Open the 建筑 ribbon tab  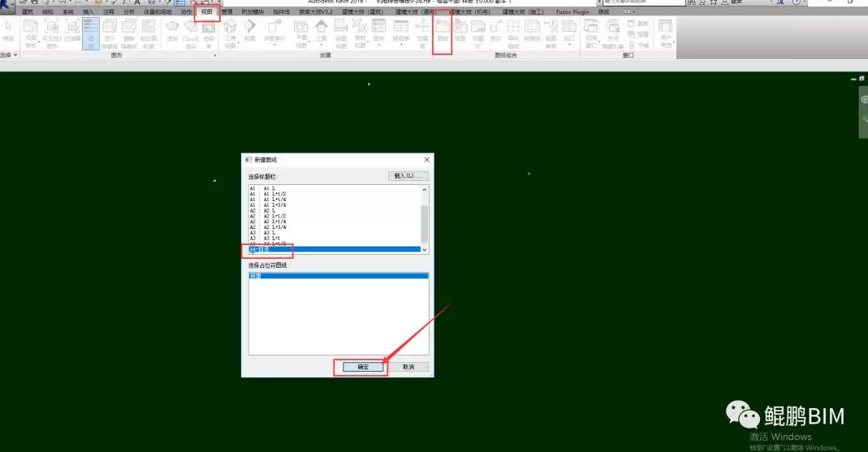coord(28,11)
